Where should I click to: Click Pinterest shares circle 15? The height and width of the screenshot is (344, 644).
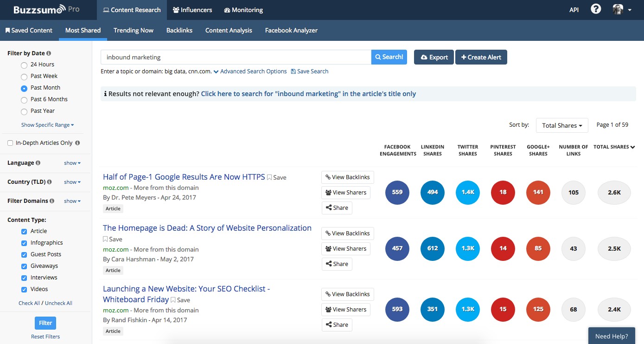pos(503,309)
